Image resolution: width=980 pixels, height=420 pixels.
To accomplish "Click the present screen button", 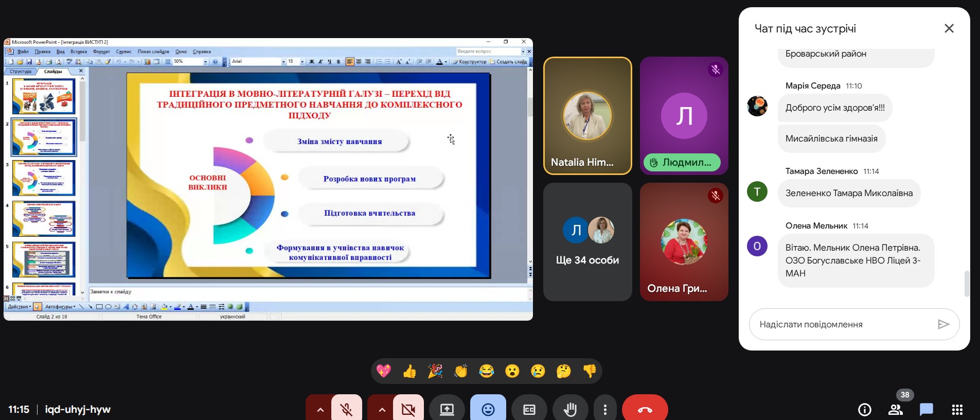I will point(447,409).
